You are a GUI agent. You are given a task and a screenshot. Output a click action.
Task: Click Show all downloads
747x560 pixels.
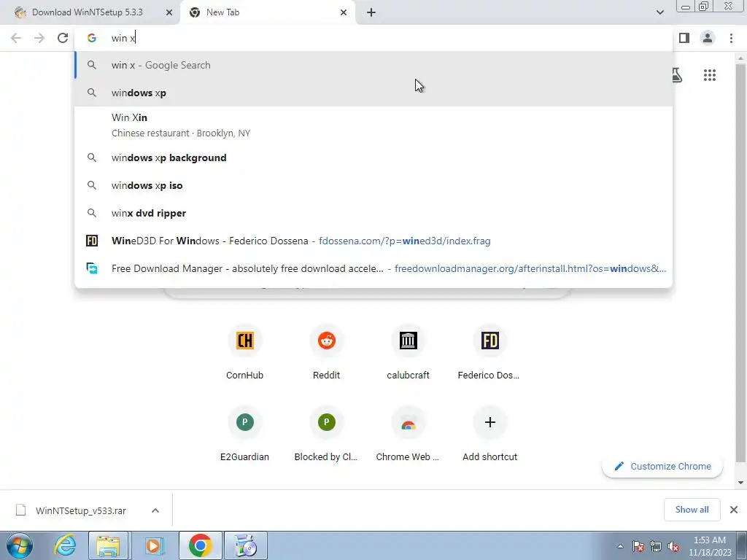[692, 510]
